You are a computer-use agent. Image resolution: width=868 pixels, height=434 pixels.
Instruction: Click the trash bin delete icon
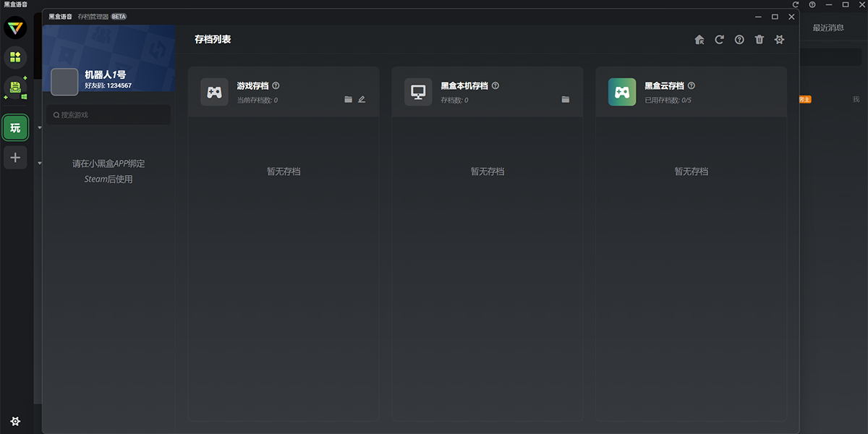point(759,40)
